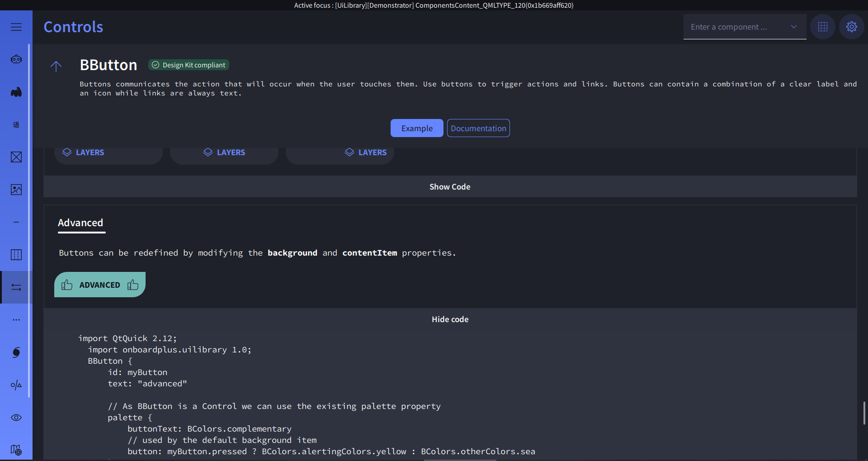Select the flame-shaped sidebar icon
This screenshot has width=868, height=461.
point(16,92)
